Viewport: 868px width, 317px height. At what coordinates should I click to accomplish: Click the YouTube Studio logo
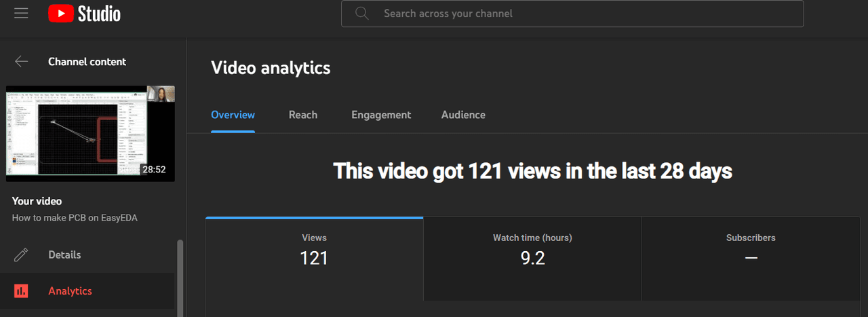click(84, 13)
